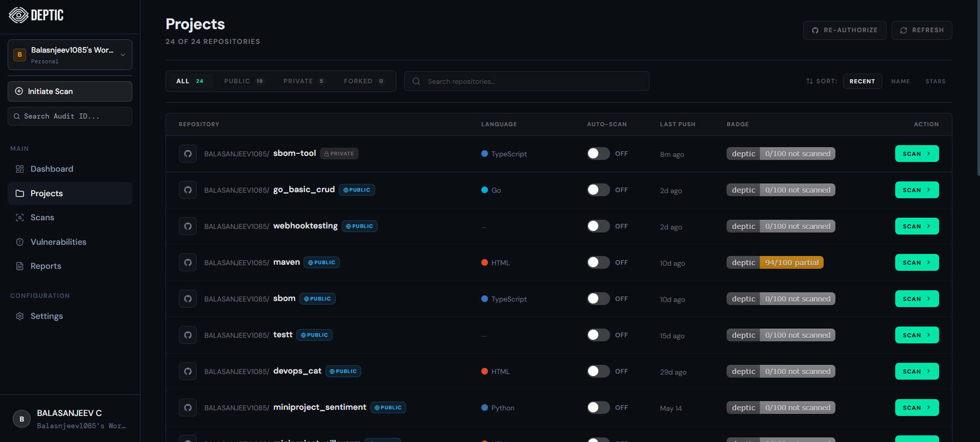Enable auto-scan for webhooktesting

tap(598, 226)
